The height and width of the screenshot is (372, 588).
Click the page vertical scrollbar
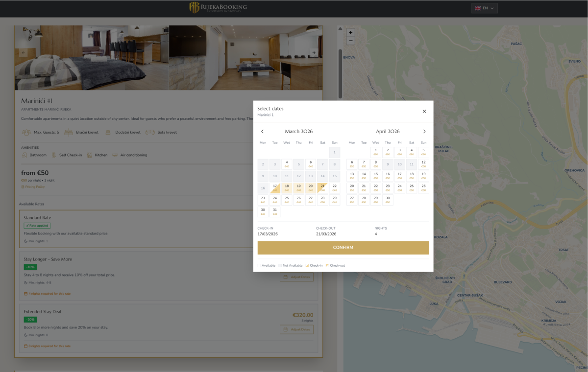pyautogui.click(x=340, y=73)
